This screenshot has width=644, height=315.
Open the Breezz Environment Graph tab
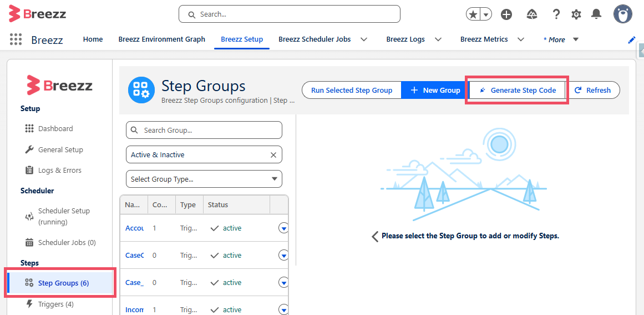(161, 39)
